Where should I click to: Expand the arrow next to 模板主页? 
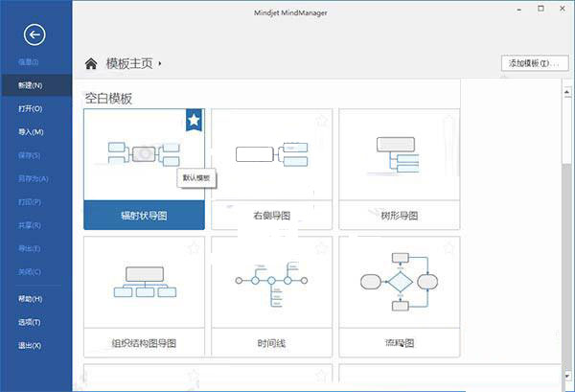coord(160,64)
